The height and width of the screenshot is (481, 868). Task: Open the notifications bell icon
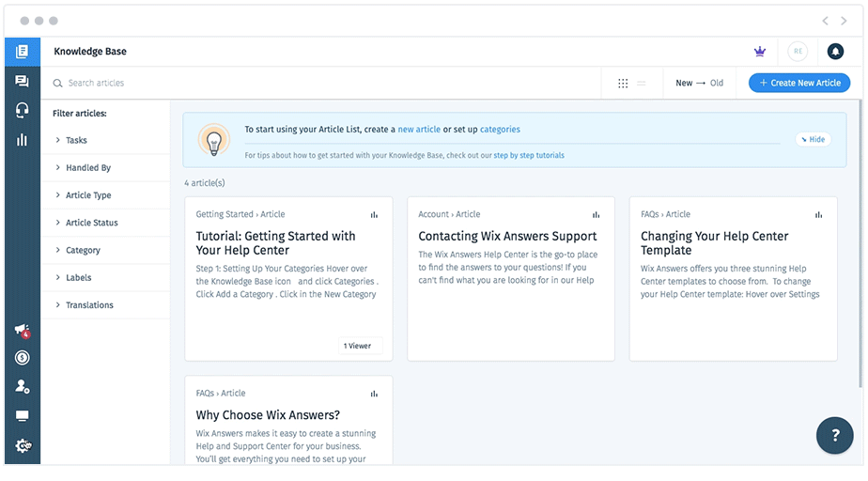point(835,52)
